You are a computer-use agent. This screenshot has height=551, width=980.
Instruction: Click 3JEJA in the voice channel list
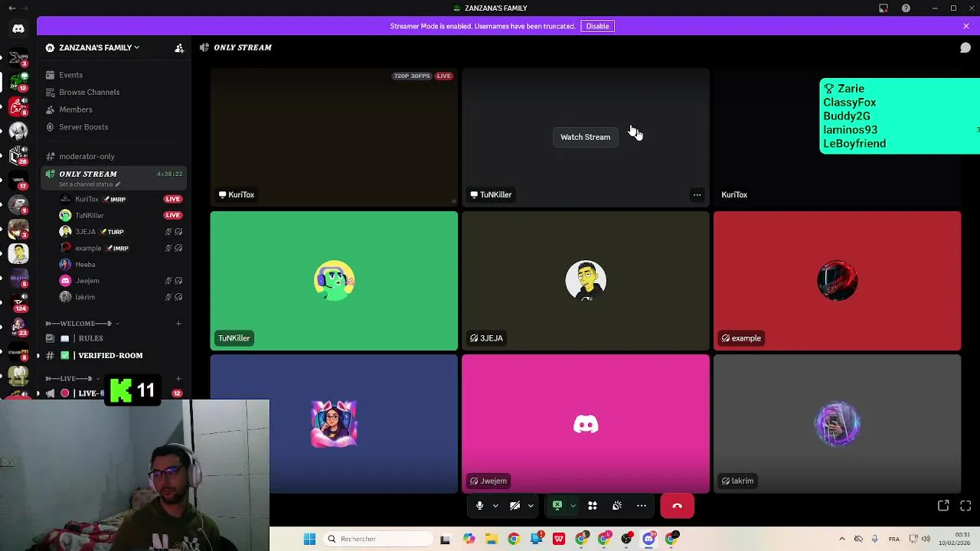(85, 232)
